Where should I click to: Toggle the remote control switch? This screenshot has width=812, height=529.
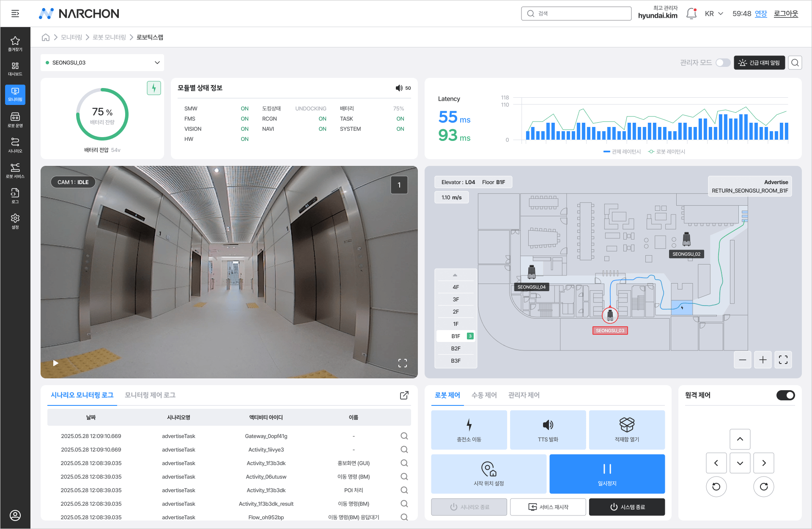coord(785,395)
